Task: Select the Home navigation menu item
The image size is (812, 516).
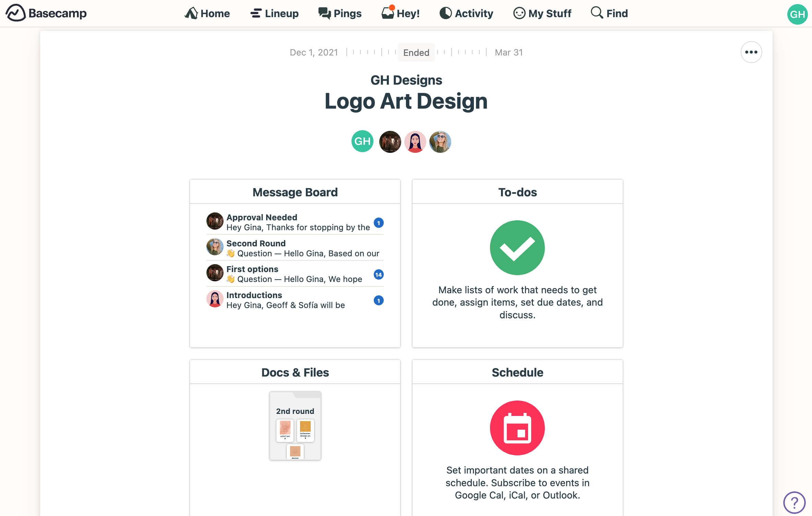Action: click(207, 13)
